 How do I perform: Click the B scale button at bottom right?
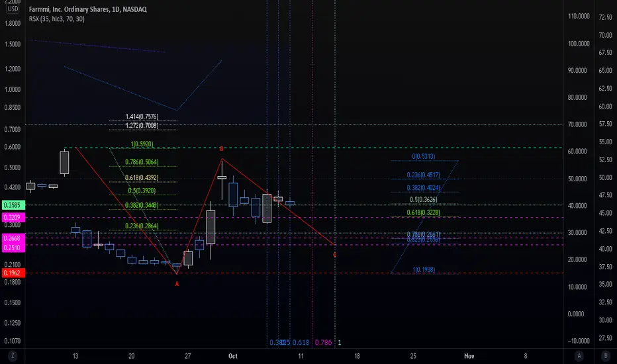(606, 356)
